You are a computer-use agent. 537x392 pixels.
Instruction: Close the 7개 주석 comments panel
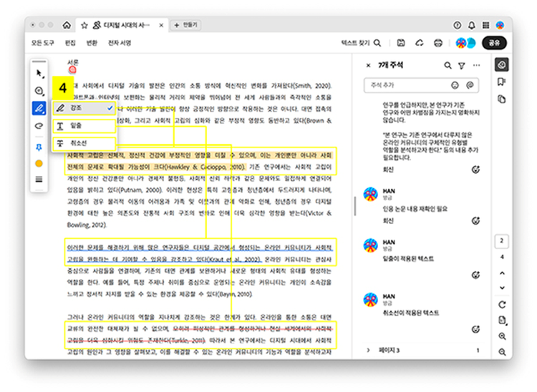369,65
